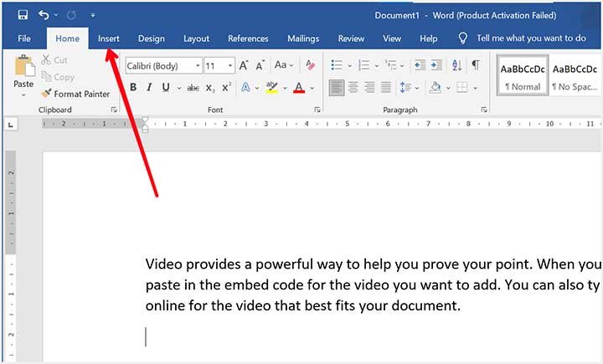
Task: Click the Decrease Font Size icon
Action: (260, 66)
